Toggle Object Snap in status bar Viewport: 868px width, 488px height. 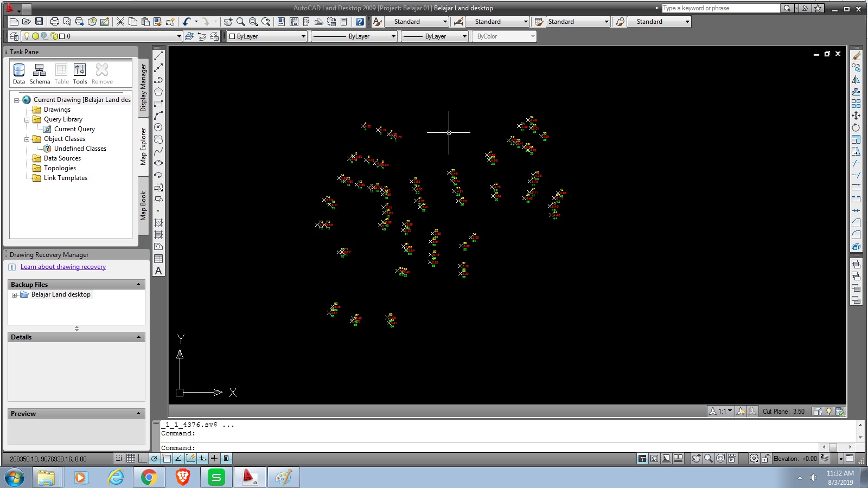167,458
